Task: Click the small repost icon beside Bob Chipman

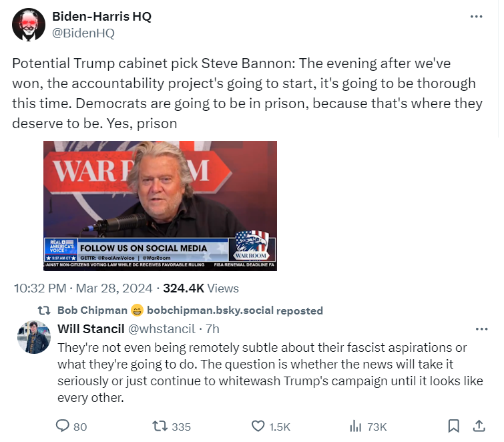Action: [45, 310]
